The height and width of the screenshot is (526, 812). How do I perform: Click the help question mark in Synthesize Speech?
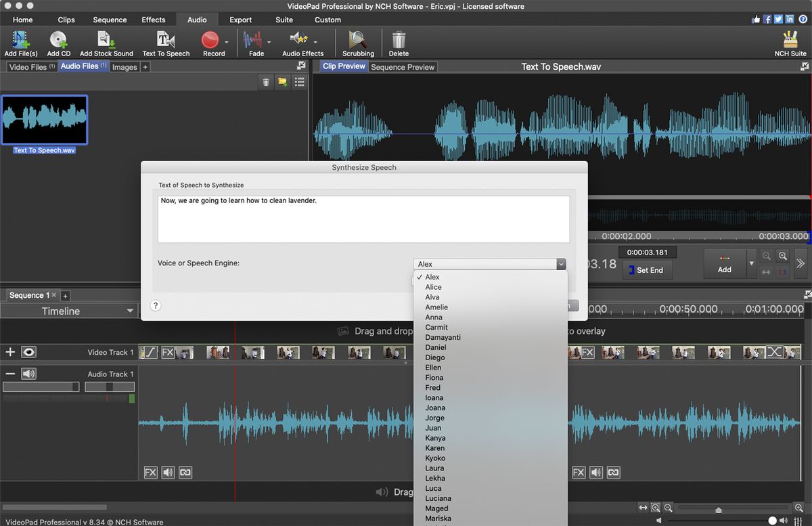tap(156, 305)
